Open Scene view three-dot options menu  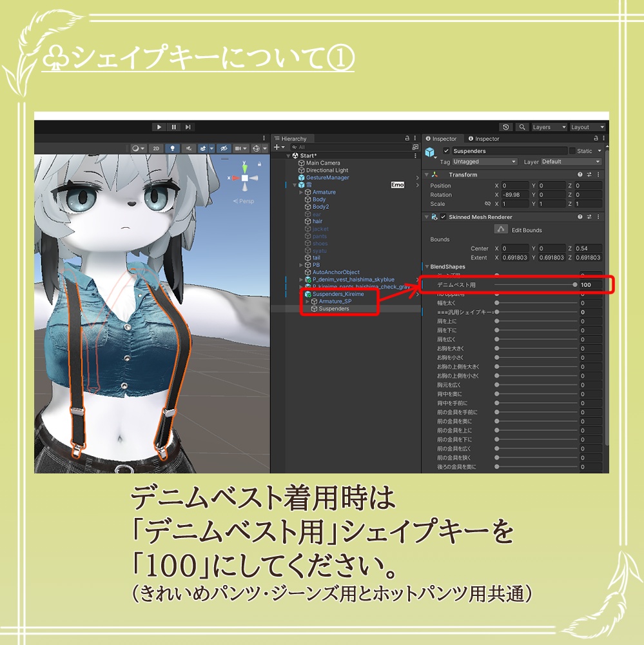click(264, 138)
